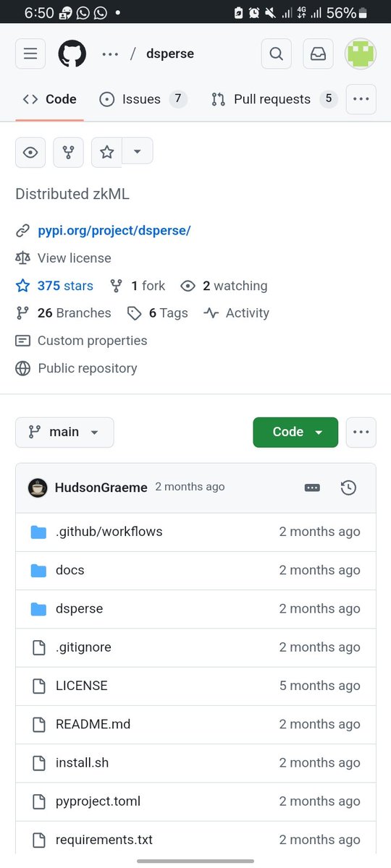The height and width of the screenshot is (868, 391).
Task: Click the 5 months ago LICENSE timestamp
Action: pyautogui.click(x=320, y=686)
